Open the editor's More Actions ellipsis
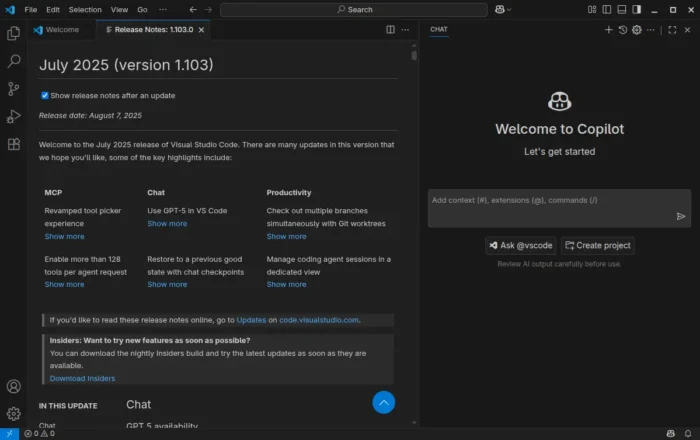700x440 pixels. pyautogui.click(x=406, y=30)
